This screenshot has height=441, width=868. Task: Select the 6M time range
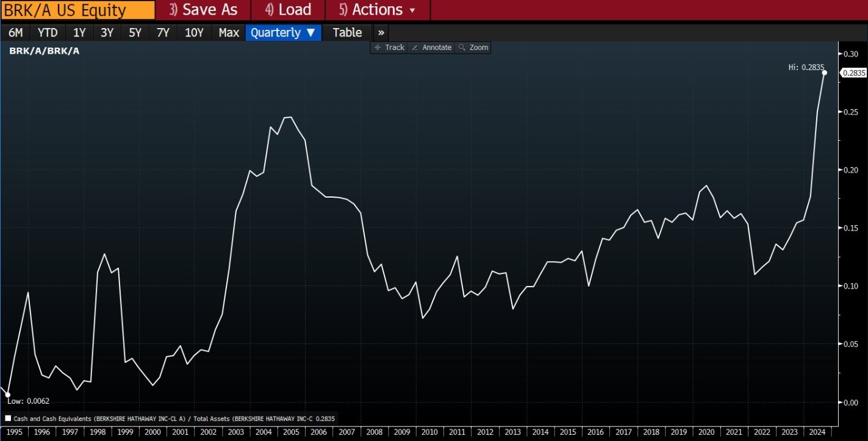15,33
